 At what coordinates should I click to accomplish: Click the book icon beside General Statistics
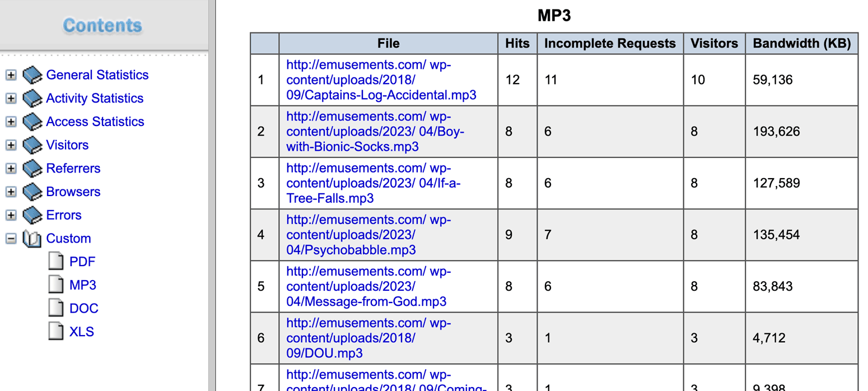click(x=32, y=75)
